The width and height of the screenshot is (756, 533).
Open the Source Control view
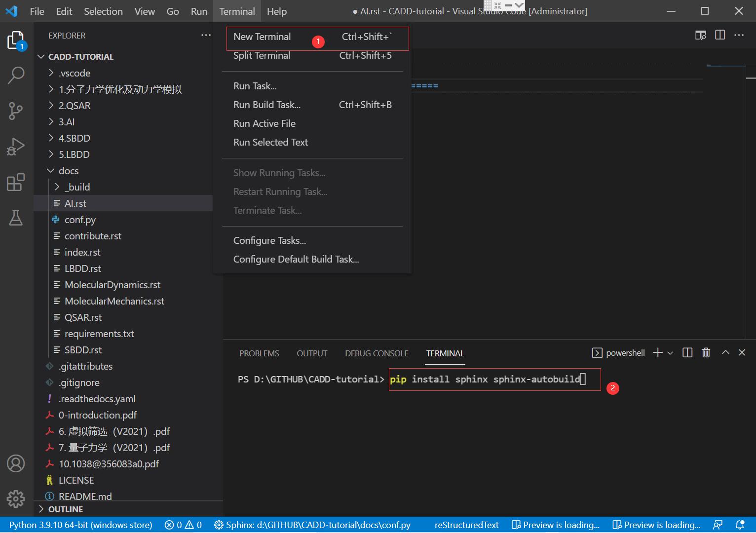[x=16, y=111]
